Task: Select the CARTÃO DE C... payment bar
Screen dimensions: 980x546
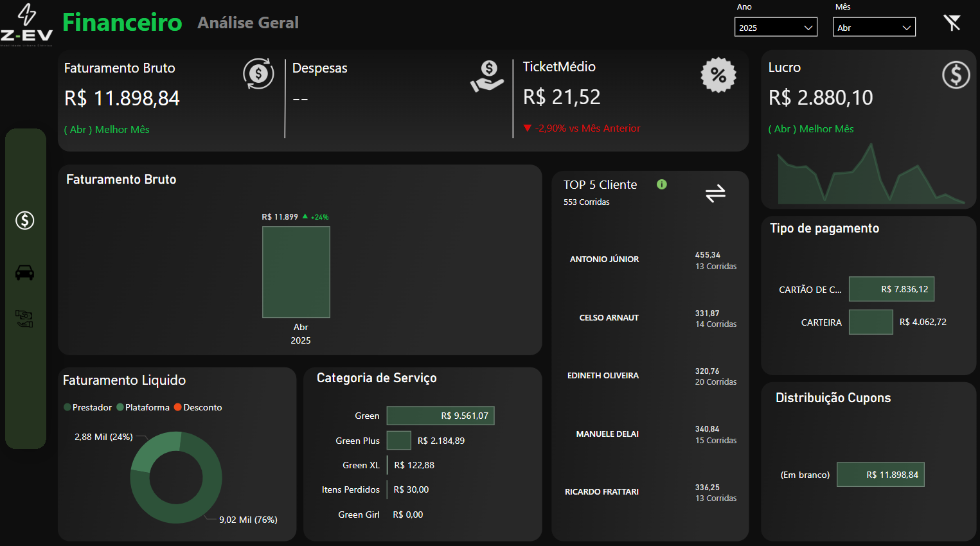Action: (891, 289)
